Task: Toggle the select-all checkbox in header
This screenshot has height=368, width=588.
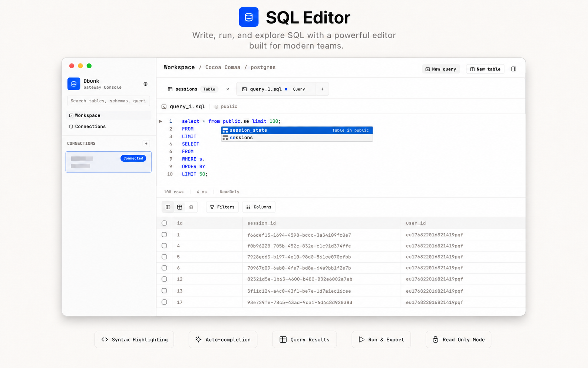Action: point(164,223)
